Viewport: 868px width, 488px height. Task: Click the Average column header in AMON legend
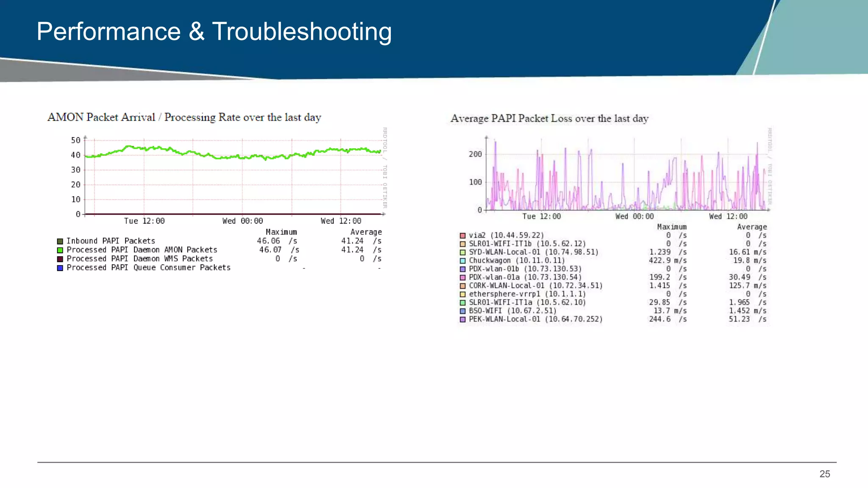point(366,232)
